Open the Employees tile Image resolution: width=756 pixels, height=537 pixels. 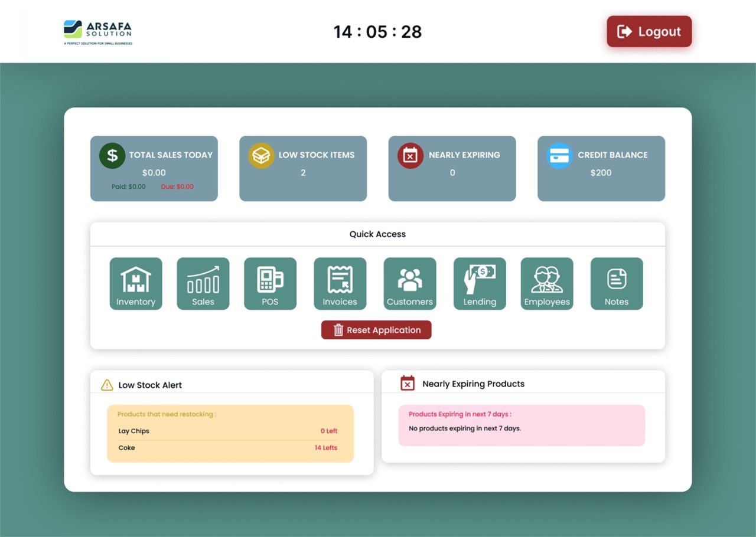(547, 284)
